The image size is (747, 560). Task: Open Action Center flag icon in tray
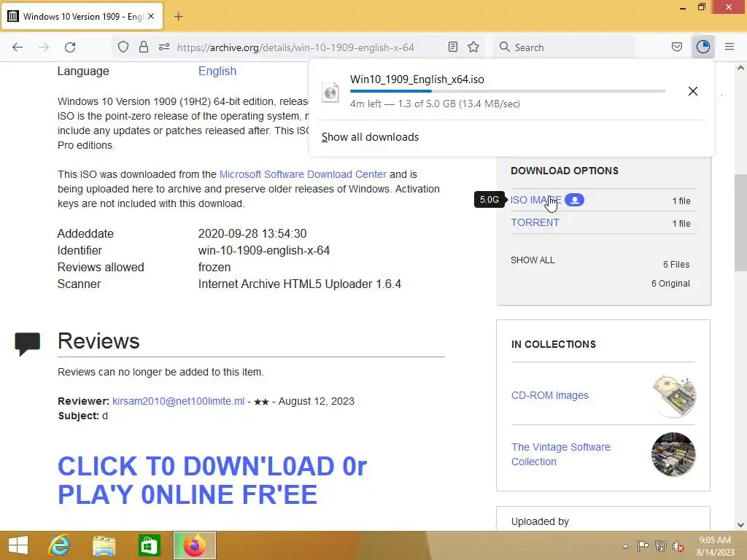pos(643,545)
